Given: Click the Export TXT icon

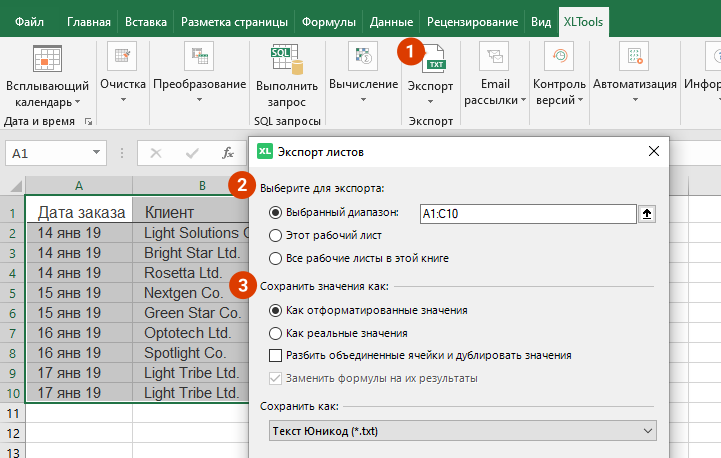Looking at the screenshot, I should (x=435, y=60).
